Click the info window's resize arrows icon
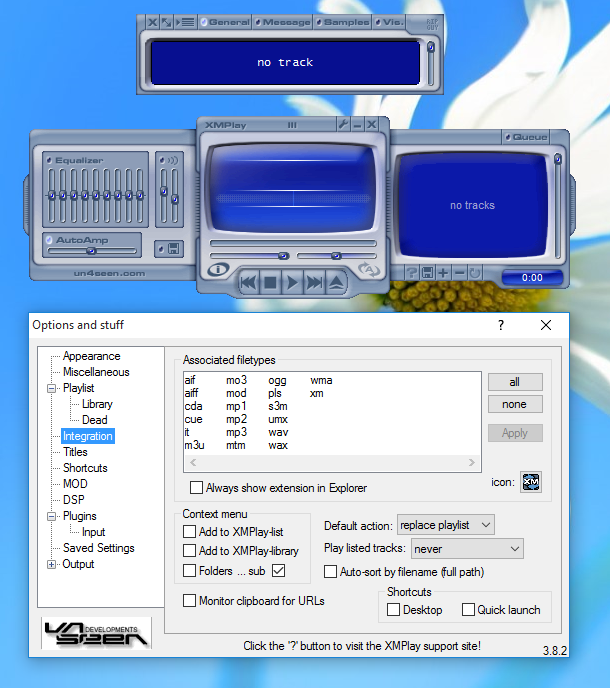This screenshot has width=610, height=688. [x=167, y=22]
